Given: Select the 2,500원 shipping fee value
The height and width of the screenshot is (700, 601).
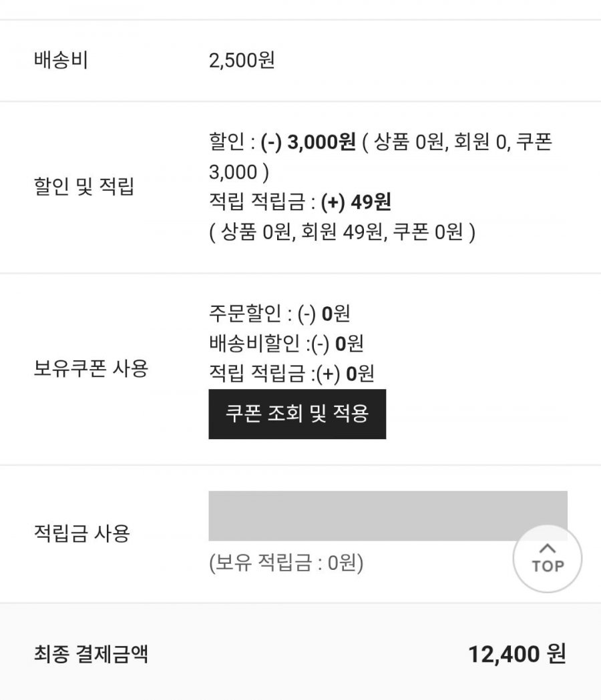Looking at the screenshot, I should point(242,61).
